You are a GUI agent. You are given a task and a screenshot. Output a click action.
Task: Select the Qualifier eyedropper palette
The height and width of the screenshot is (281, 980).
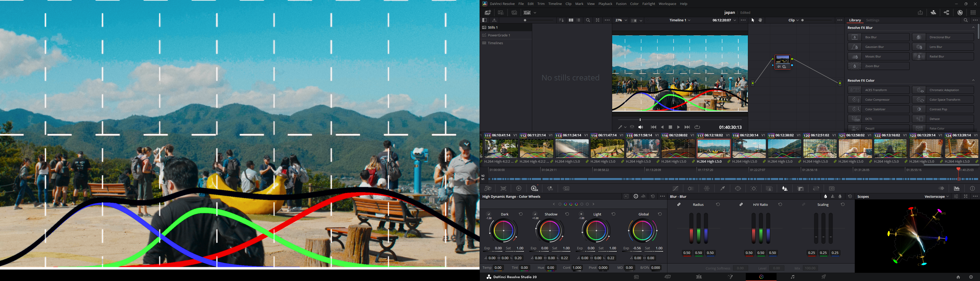[722, 189]
